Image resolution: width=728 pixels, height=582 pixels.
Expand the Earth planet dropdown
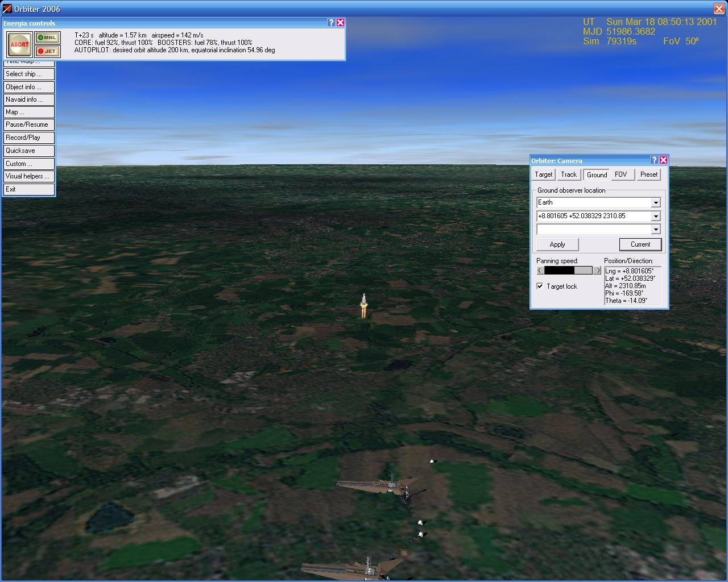pyautogui.click(x=656, y=203)
